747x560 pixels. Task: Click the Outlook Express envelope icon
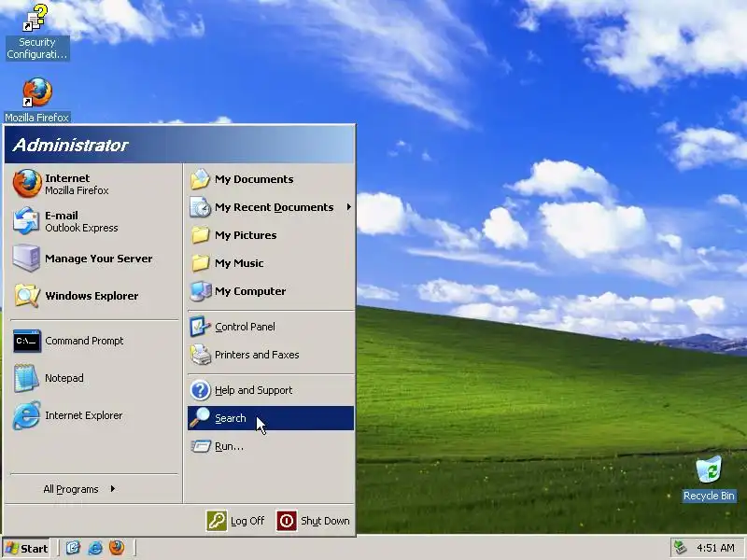26,220
